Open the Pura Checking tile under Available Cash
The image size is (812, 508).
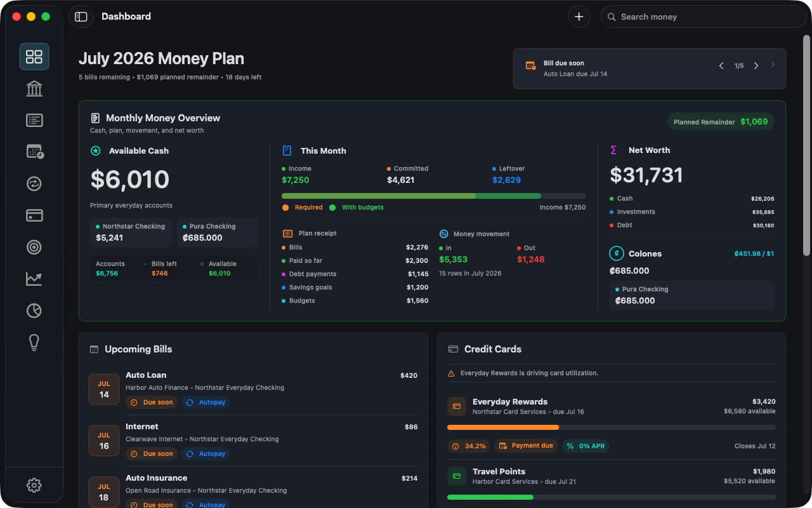click(x=217, y=232)
